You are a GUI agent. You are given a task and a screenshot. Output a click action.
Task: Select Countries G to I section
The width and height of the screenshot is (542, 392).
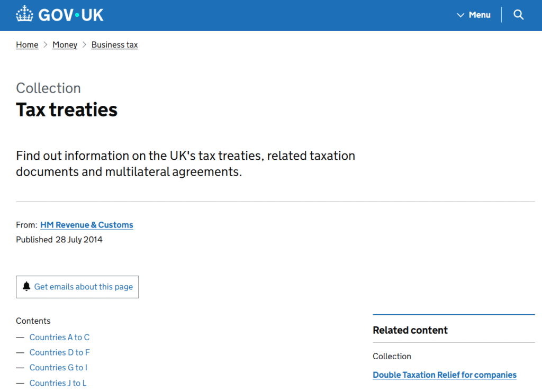pyautogui.click(x=58, y=368)
